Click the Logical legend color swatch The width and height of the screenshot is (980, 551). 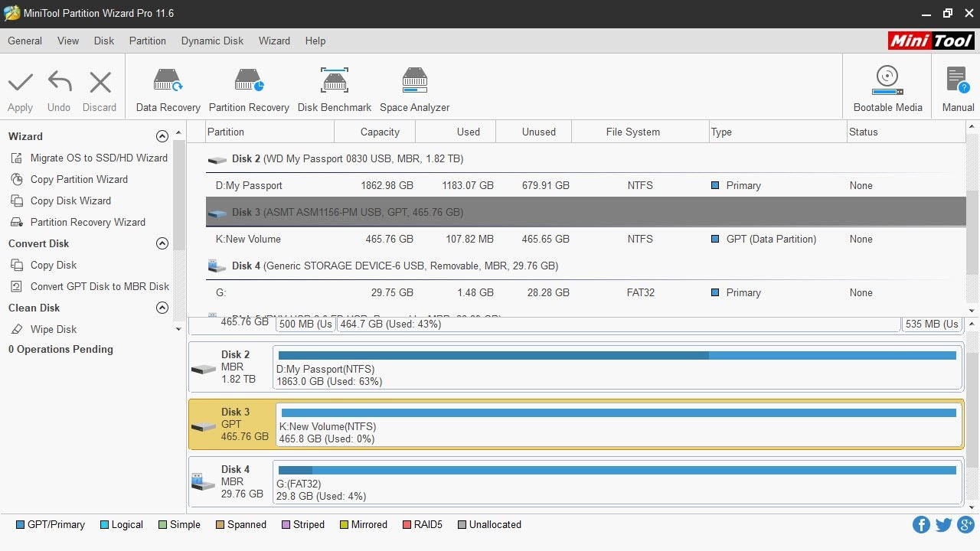[104, 525]
